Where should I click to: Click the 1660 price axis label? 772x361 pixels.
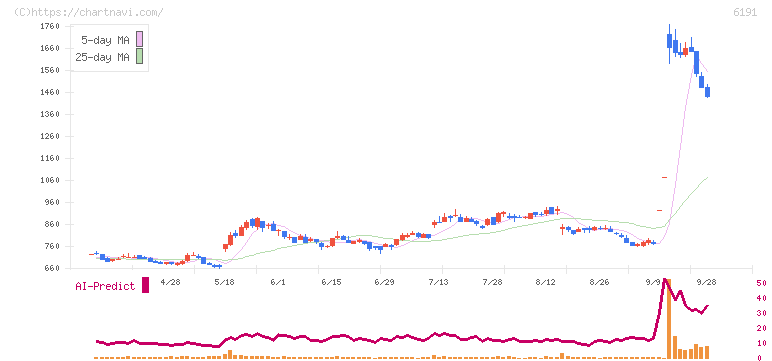[x=50, y=48]
